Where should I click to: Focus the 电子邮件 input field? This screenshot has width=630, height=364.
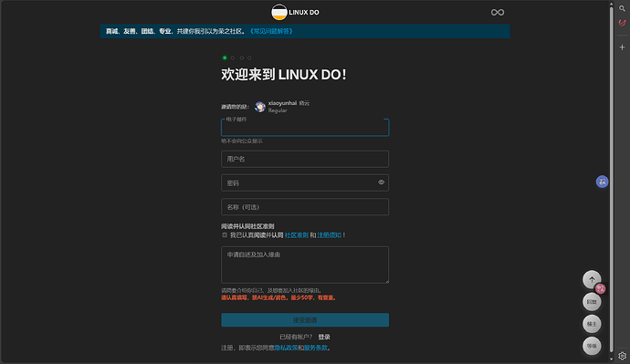[305, 128]
